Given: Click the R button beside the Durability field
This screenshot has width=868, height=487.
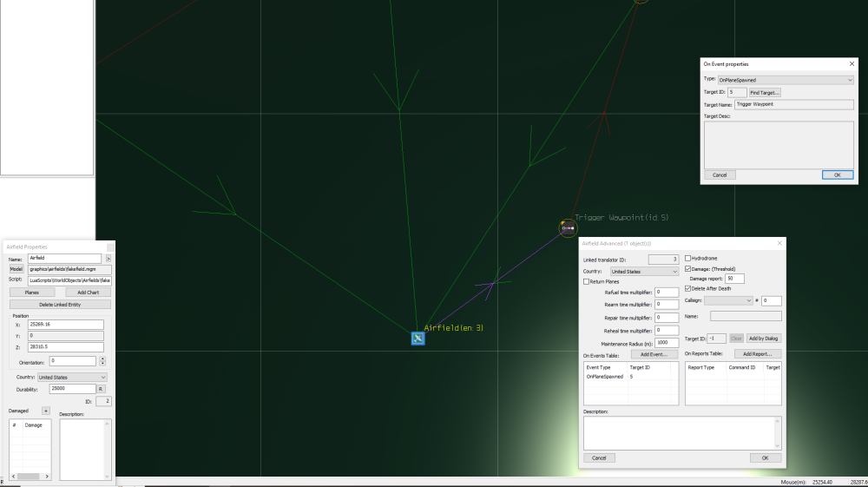Looking at the screenshot, I should point(101,389).
